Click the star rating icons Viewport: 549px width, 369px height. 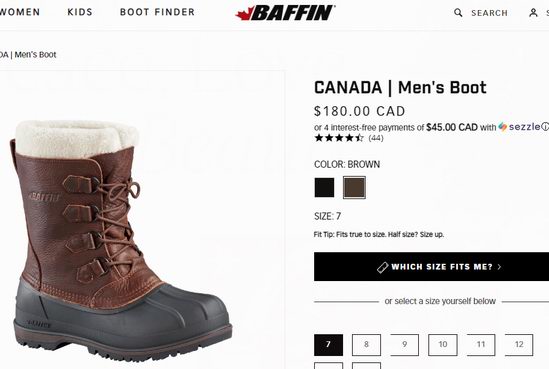tap(339, 138)
